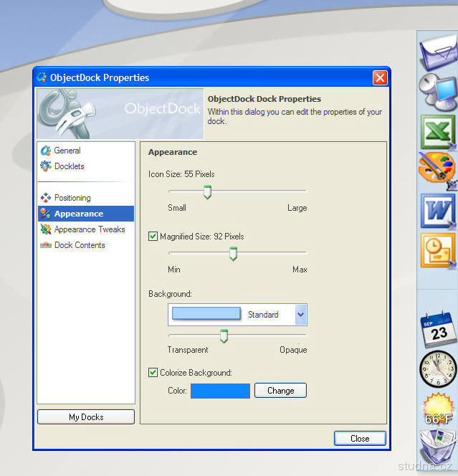Click the My Computer dock icon
This screenshot has width=458, height=476.
point(439,92)
